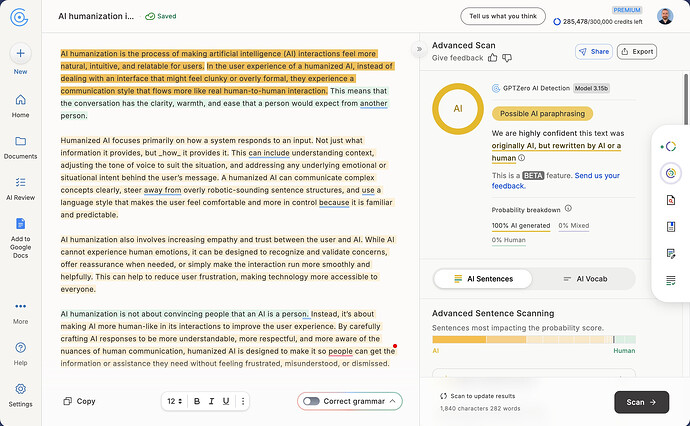The height and width of the screenshot is (426, 690).
Task: Give thumbs up feedback on the scan
Action: click(x=492, y=58)
